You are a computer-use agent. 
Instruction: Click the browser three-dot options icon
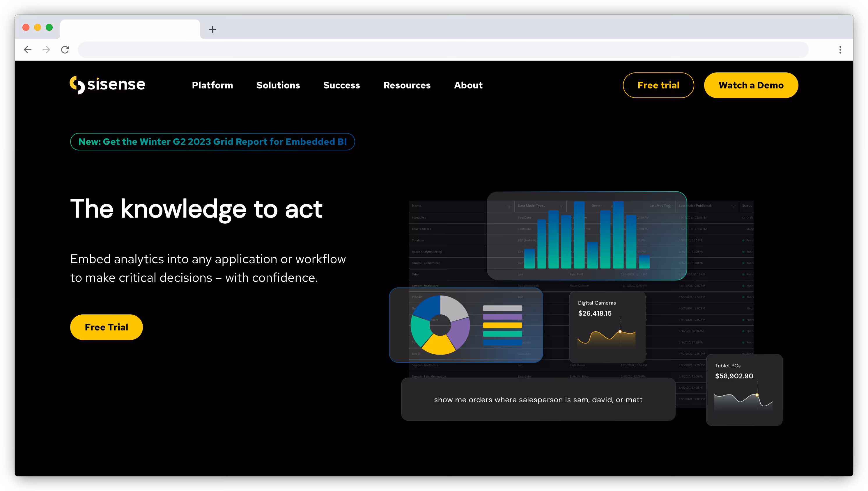pyautogui.click(x=840, y=49)
